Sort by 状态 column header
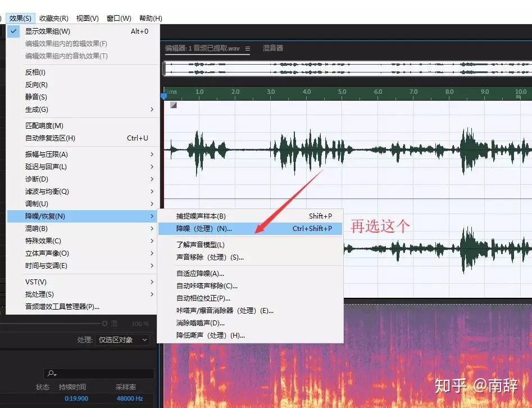 pos(43,387)
